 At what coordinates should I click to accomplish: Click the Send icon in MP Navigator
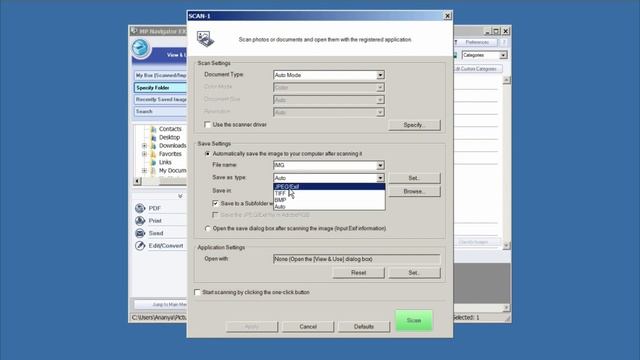coord(140,233)
